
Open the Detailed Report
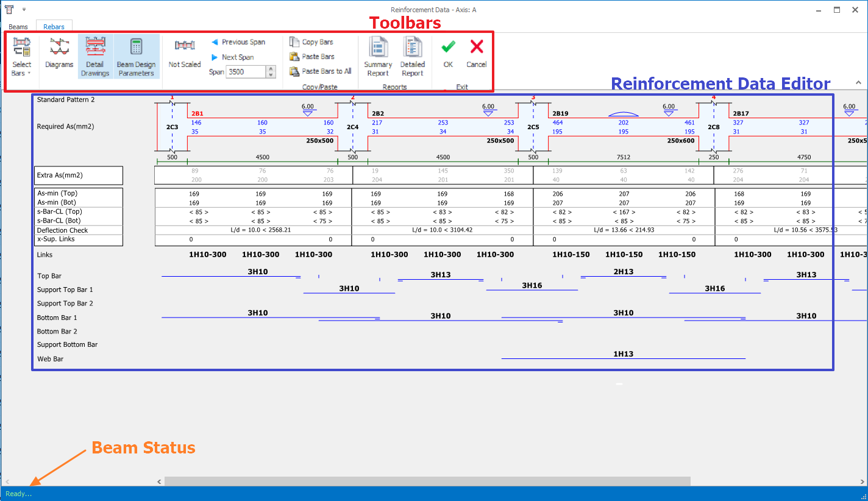(412, 55)
